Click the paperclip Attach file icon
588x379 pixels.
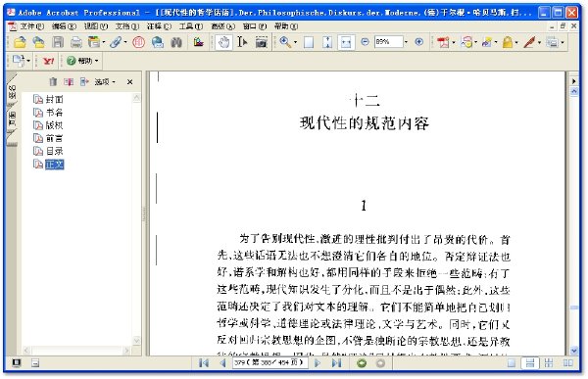[116, 42]
